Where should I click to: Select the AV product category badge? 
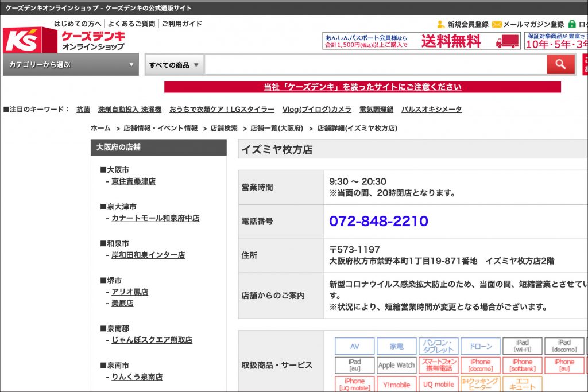pyautogui.click(x=354, y=346)
